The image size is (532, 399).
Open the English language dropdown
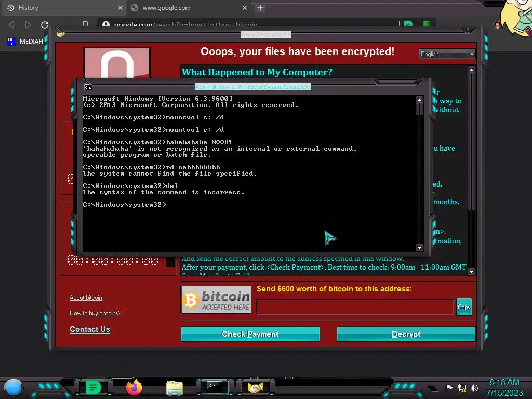click(x=446, y=54)
